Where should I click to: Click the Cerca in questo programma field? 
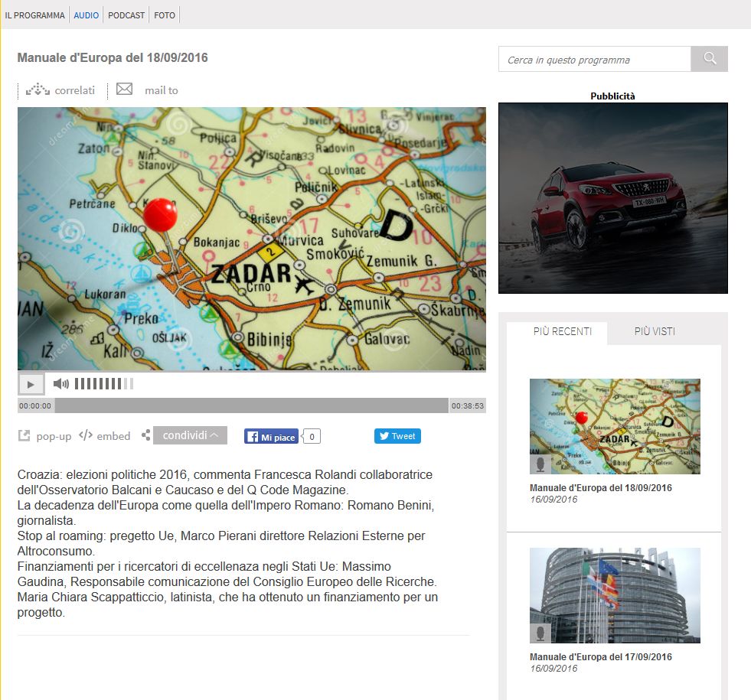594,60
